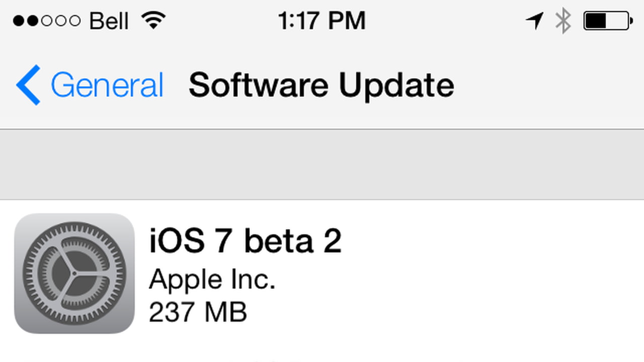The width and height of the screenshot is (644, 362).
Task: Tap the location services arrow icon
Action: click(x=535, y=21)
